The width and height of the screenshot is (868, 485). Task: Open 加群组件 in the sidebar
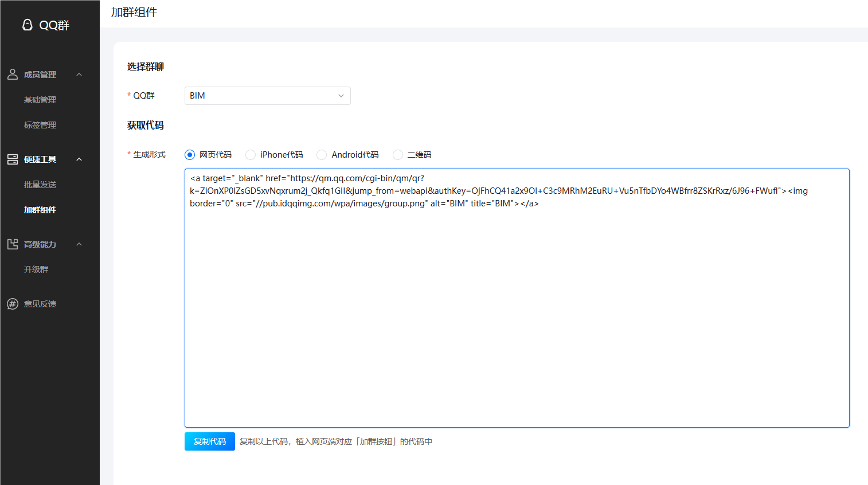40,210
